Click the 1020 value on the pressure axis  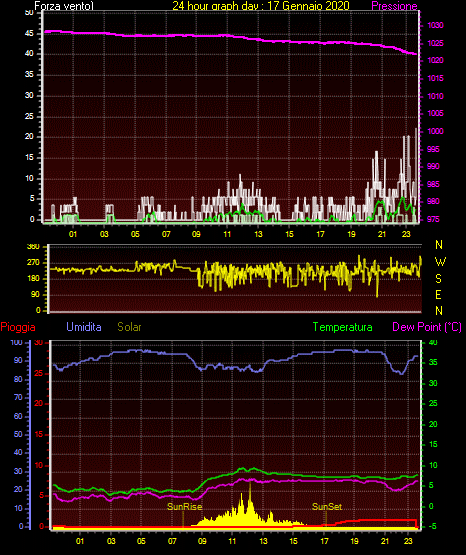(x=435, y=61)
